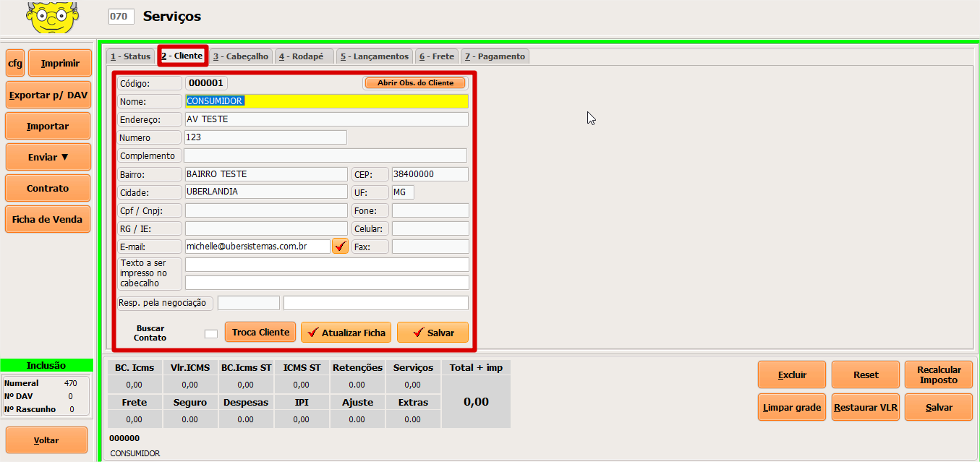Open the Enviar dropdown menu
The height and width of the screenshot is (462, 980).
(48, 157)
